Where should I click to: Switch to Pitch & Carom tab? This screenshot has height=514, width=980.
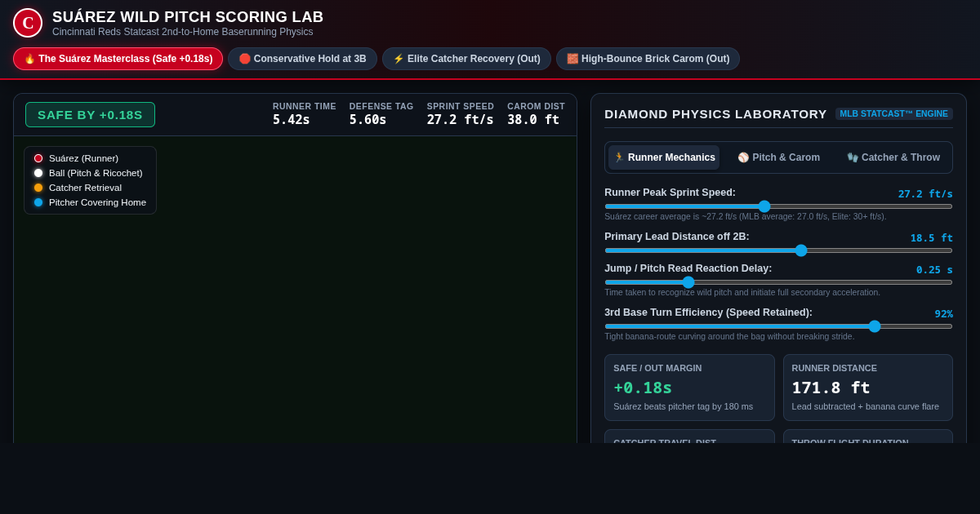(x=778, y=157)
